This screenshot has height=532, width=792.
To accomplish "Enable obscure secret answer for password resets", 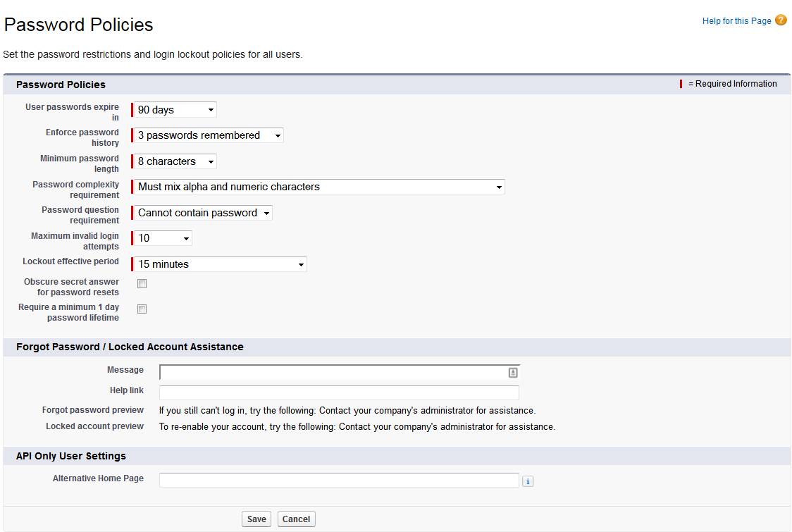I will [x=142, y=283].
